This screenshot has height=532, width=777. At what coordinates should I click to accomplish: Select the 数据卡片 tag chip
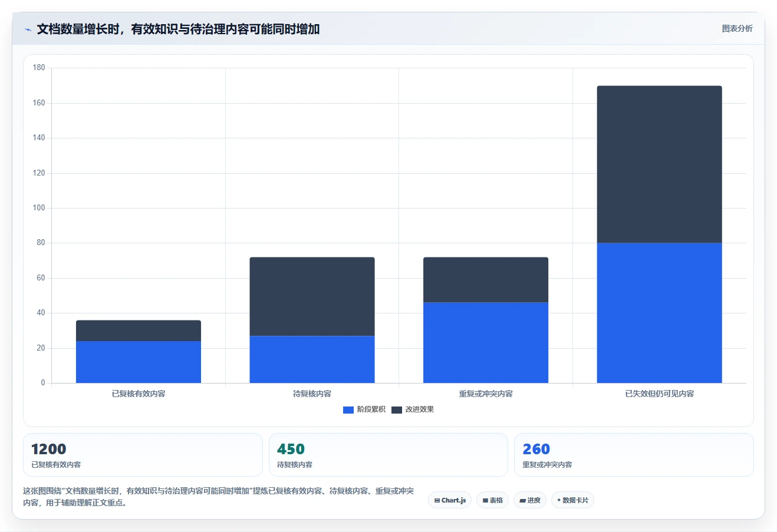tap(572, 500)
